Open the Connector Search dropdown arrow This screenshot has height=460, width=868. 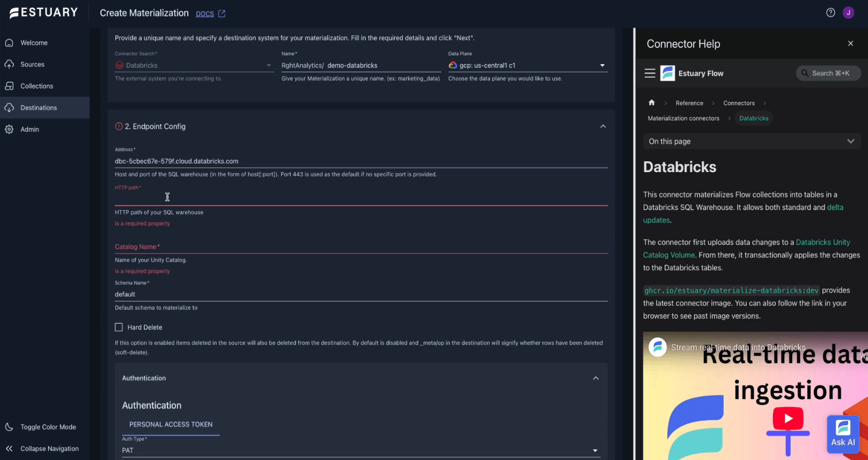click(x=269, y=65)
